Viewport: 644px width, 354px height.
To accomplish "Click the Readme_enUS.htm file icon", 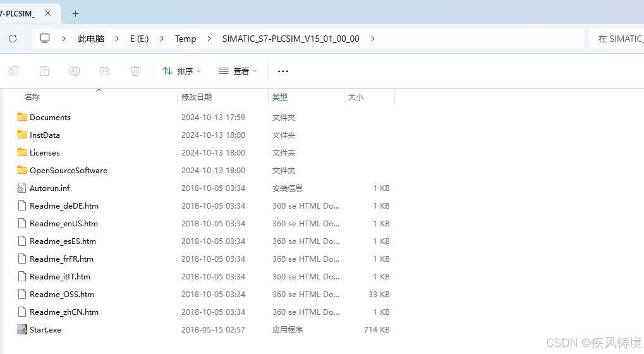I will tap(21, 223).
